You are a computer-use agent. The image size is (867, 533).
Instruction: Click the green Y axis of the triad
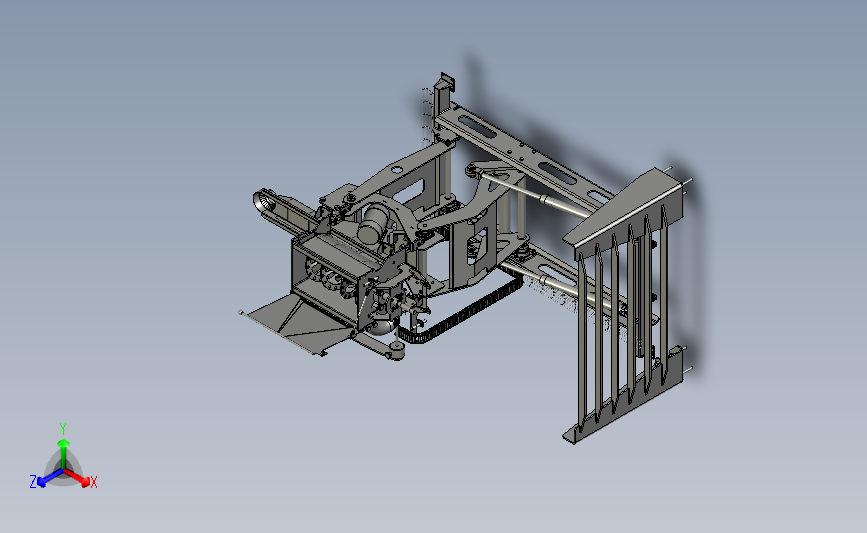[63, 453]
